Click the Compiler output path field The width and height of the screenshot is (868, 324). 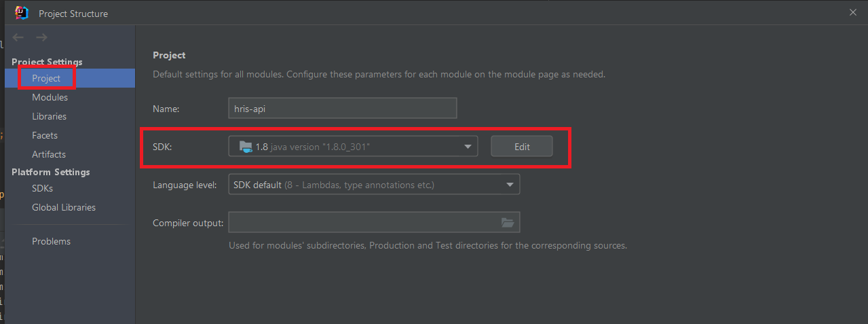[x=363, y=222]
